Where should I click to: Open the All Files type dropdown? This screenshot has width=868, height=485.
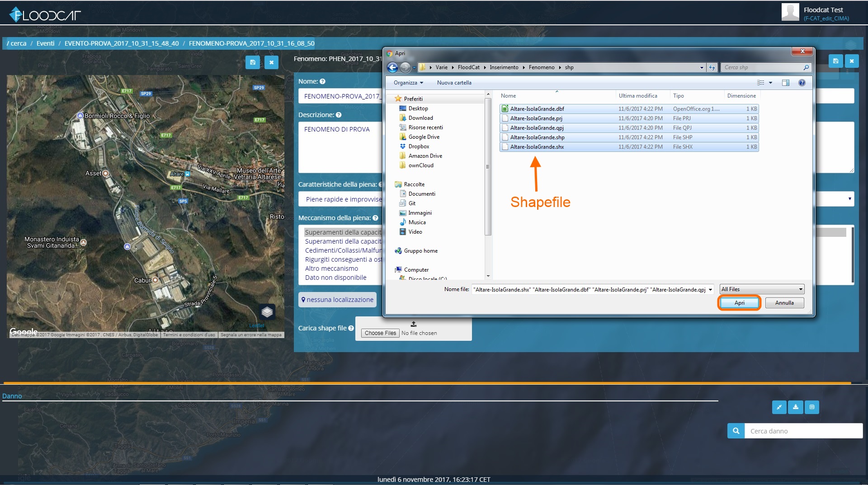762,289
